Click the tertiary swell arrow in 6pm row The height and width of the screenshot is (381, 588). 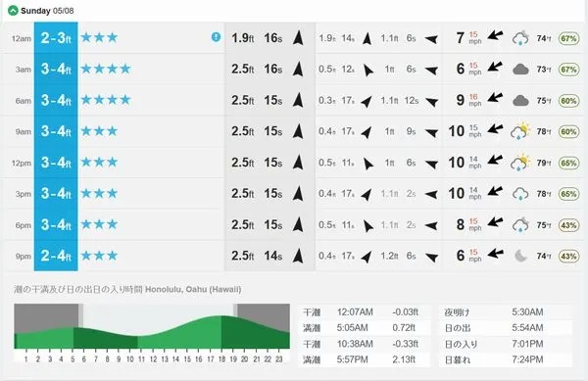tap(431, 225)
